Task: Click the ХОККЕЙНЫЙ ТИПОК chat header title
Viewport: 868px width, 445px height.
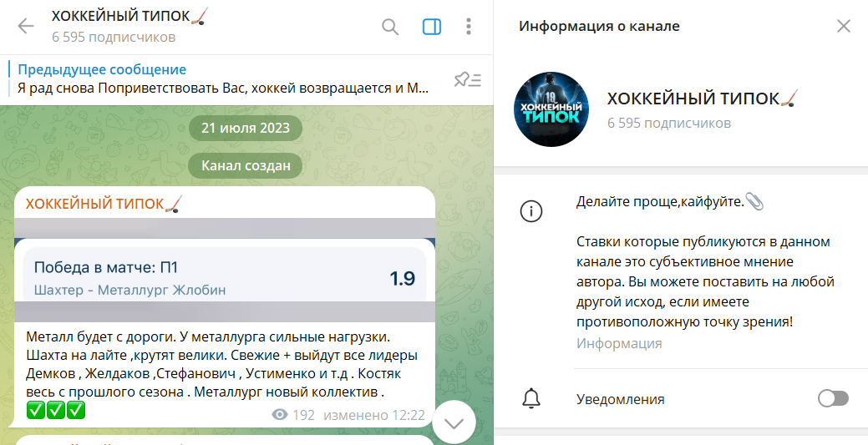Action: coord(130,16)
